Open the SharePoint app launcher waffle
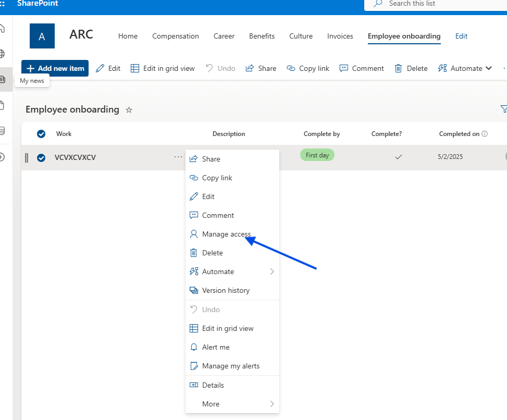Image resolution: width=507 pixels, height=420 pixels. pos(3,3)
